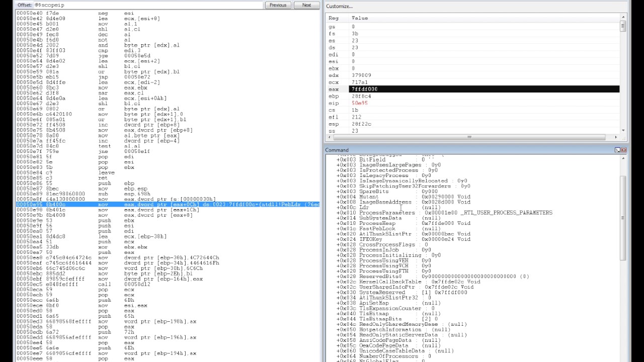Viewport: 644px width, 362px height.
Task: Select the +0x018 ProcessHeap line
Action: [x=404, y=223]
